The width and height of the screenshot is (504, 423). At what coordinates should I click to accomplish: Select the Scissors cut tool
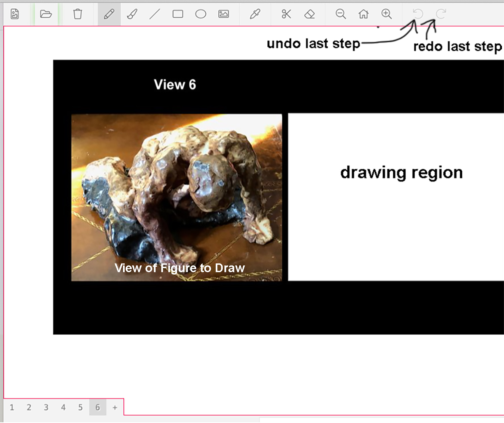(286, 14)
